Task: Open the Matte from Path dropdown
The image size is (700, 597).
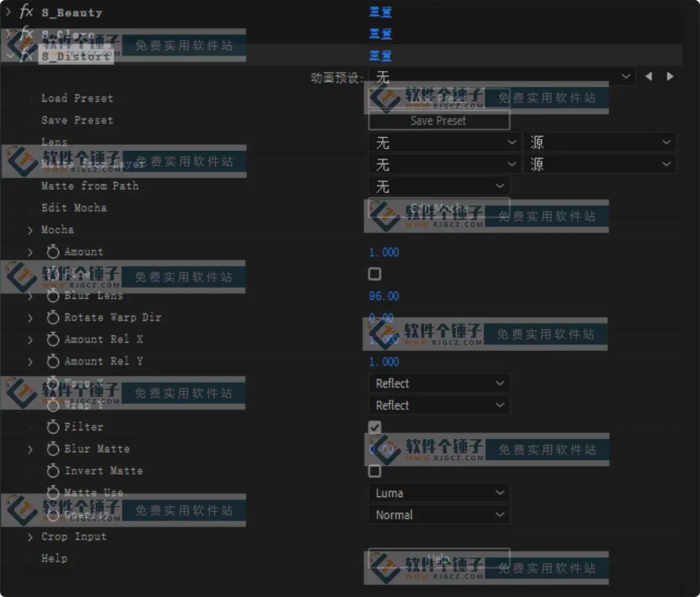Action: 439,186
